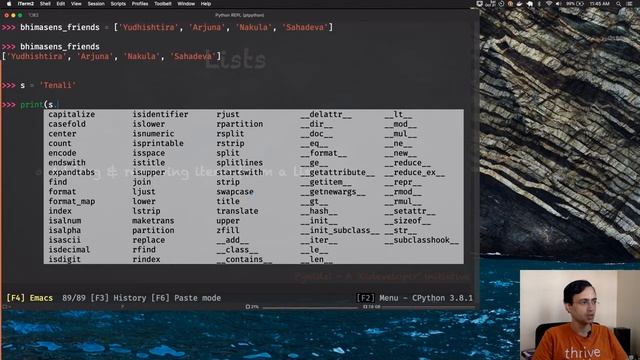Select 'count' completion entry
This screenshot has width=640, height=360.
coord(60,143)
